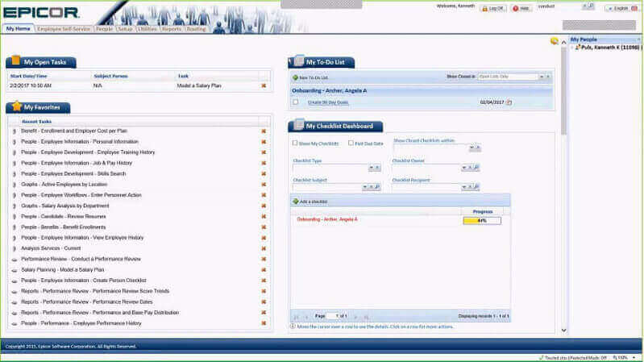
Task: Delete Salary Analysis by Department favorite
Action: [264, 206]
